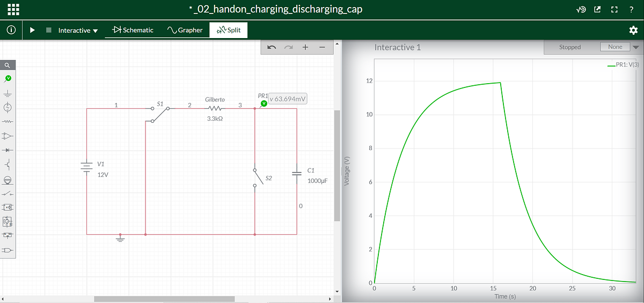Click the 12V source value label
The width and height of the screenshot is (644, 303).
point(104,175)
